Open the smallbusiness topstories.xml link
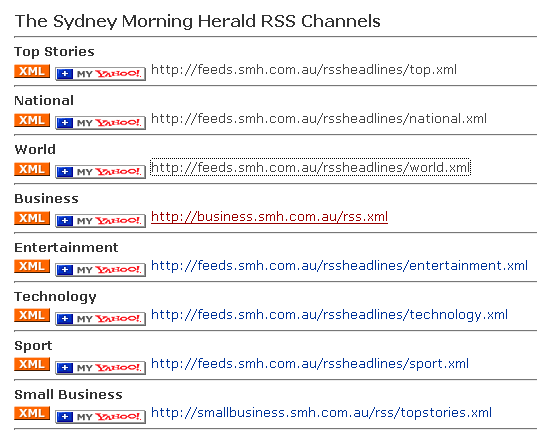537x432 pixels. pos(321,413)
